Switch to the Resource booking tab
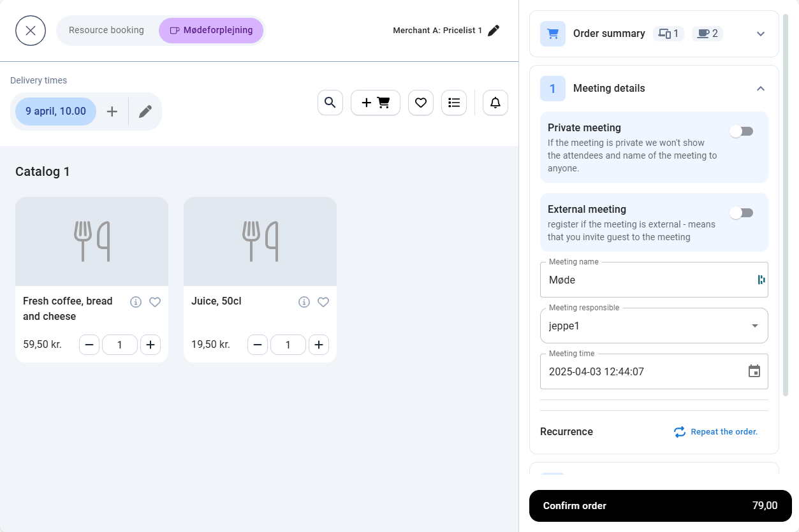 pos(106,30)
